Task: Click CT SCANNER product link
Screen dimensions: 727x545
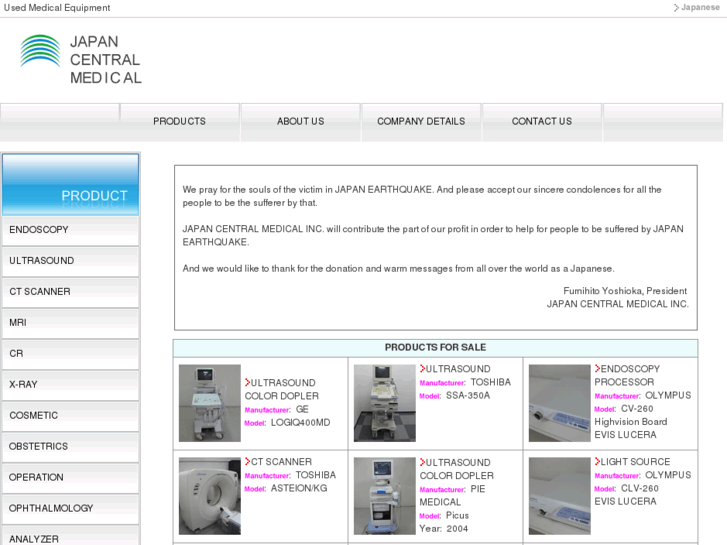Action: [x=281, y=462]
